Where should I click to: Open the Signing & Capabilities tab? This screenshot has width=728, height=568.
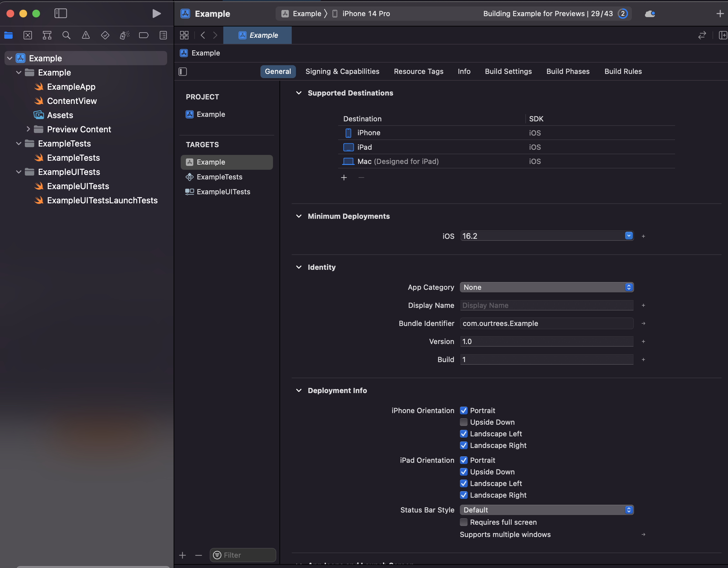pyautogui.click(x=342, y=71)
